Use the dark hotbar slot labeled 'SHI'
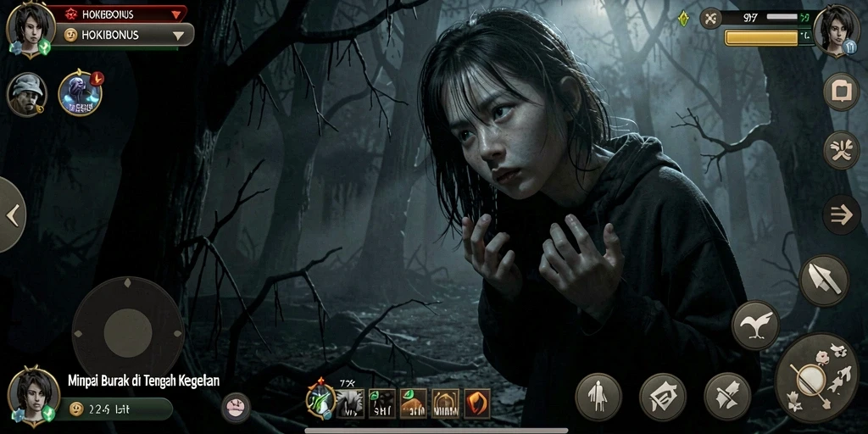This screenshot has height=434, width=868. pyautogui.click(x=382, y=403)
